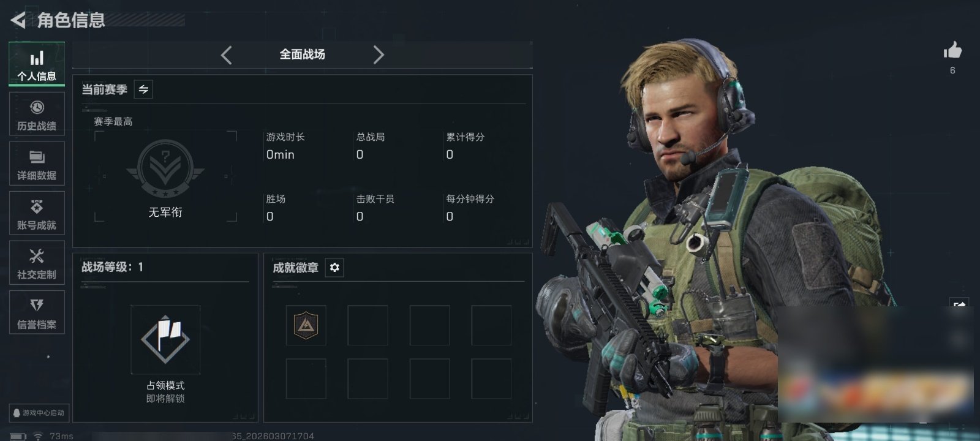The image size is (980, 441).
Task: Switch to previous mode with left chevron
Action: pos(227,55)
